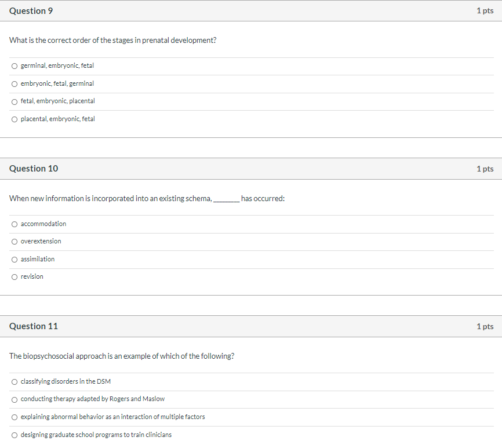The image size is (502, 448).
Task: Click the "Question 10" heading
Action: [34, 169]
